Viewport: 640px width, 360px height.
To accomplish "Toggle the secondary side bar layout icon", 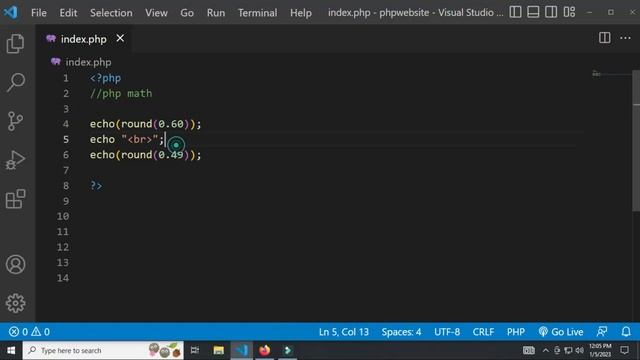I will click(551, 12).
